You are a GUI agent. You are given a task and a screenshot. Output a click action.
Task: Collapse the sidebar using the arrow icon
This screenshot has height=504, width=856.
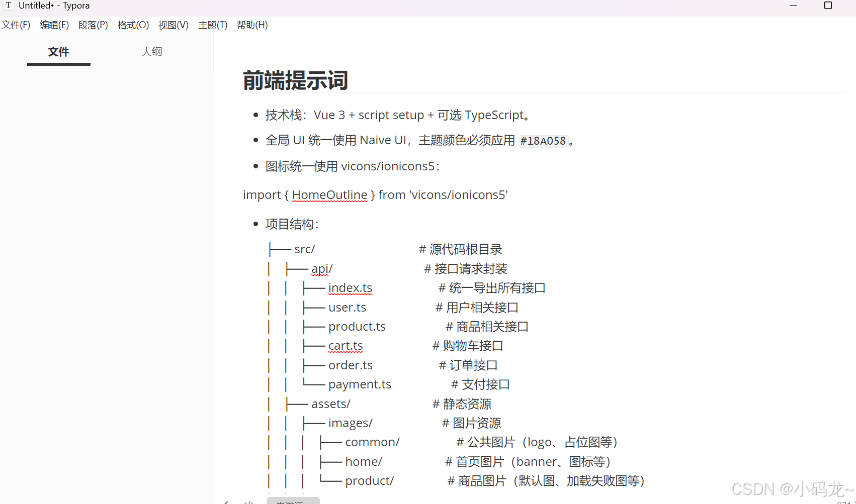pos(226,501)
